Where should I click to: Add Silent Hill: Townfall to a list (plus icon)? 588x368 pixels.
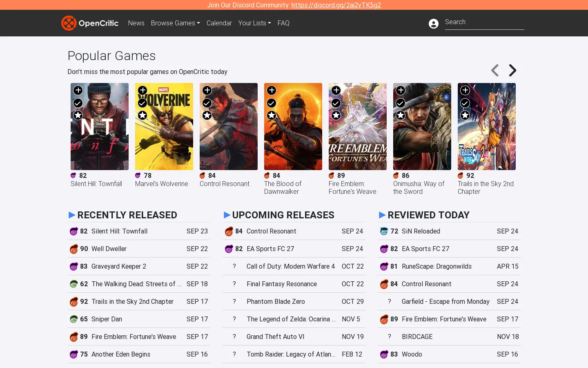[78, 90]
